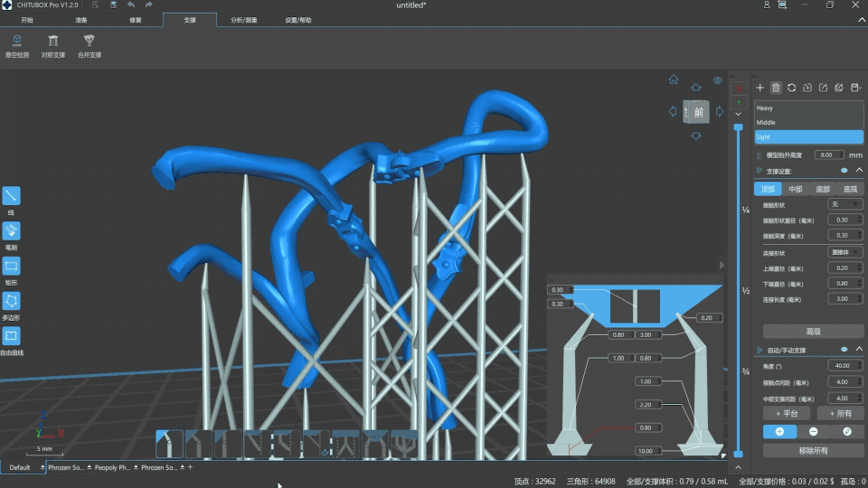Collapse the 支撑设置 section
The height and width of the screenshot is (488, 868).
point(859,171)
